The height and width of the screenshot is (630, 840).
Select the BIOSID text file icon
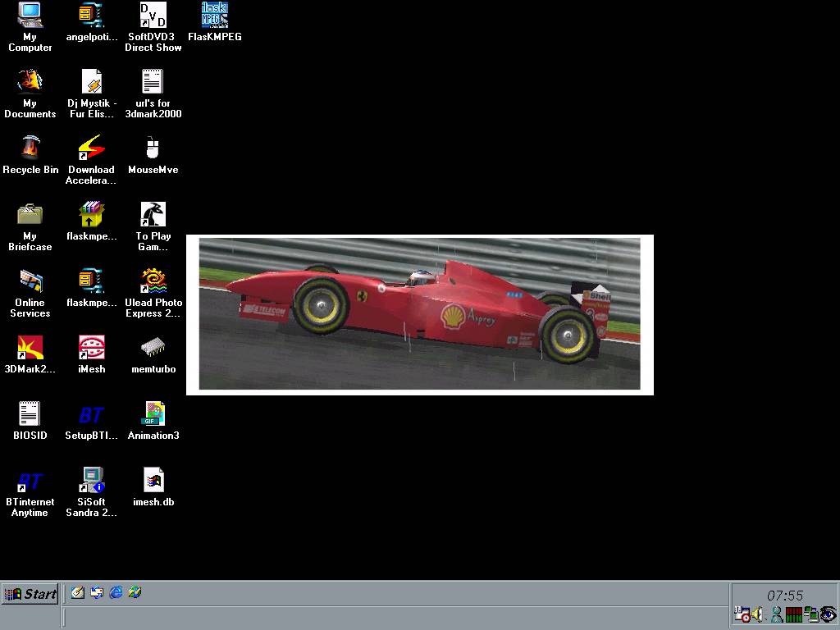(x=30, y=413)
